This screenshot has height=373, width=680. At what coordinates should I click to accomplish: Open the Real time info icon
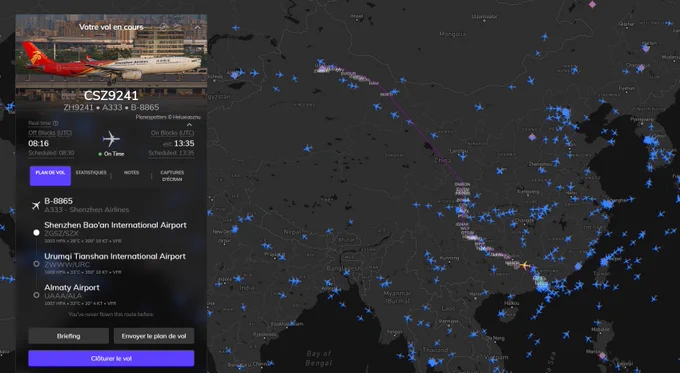[x=56, y=124]
